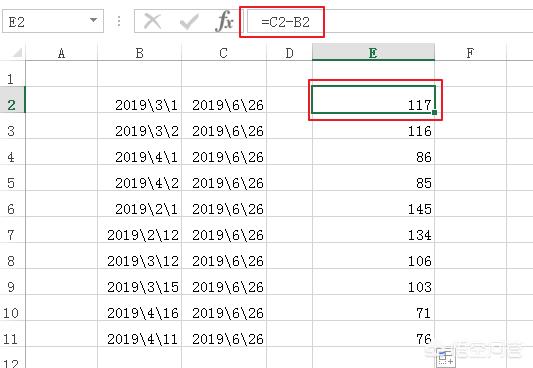Select column C header
This screenshot has height=368, width=533.
point(224,53)
